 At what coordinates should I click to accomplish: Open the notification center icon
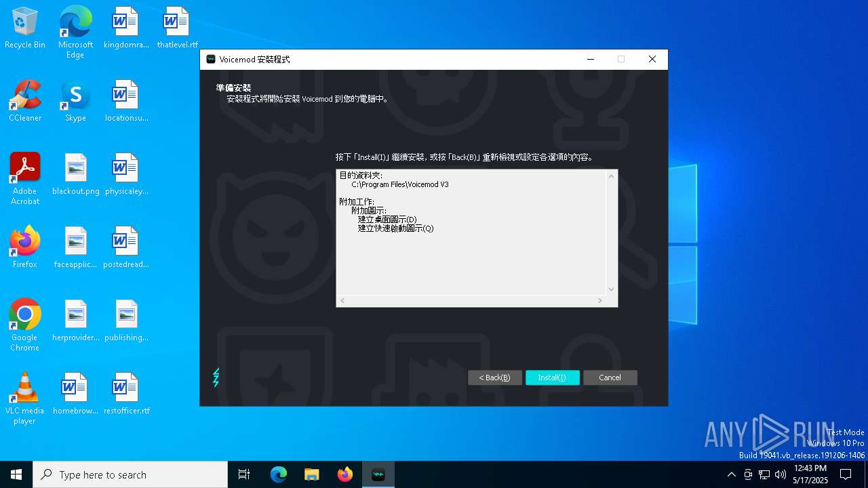pos(846,474)
